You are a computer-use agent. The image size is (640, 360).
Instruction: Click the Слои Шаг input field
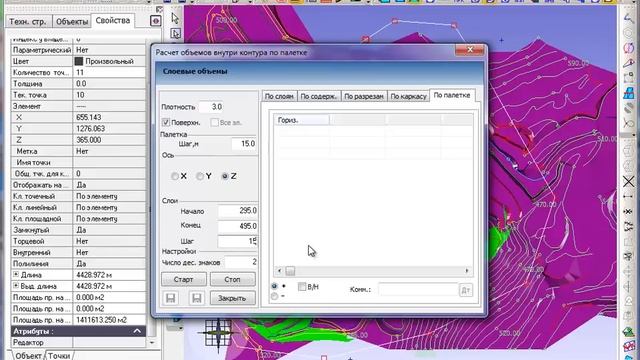[237, 241]
